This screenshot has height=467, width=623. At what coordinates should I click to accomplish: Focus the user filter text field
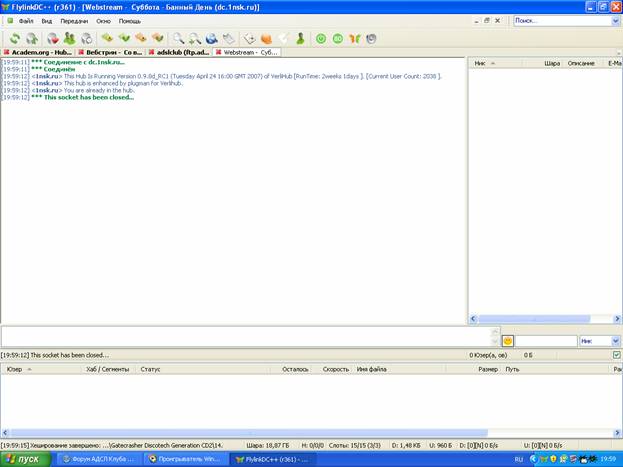[x=546, y=341]
